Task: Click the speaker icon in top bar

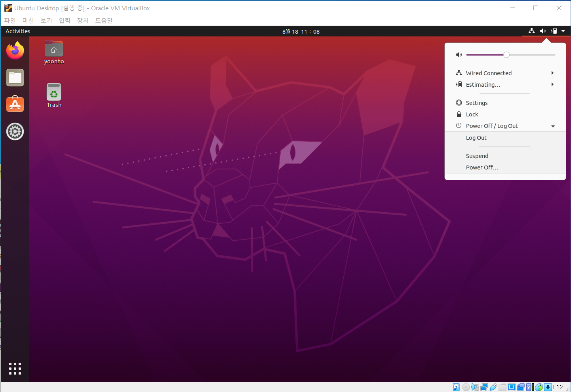Action: coord(543,31)
